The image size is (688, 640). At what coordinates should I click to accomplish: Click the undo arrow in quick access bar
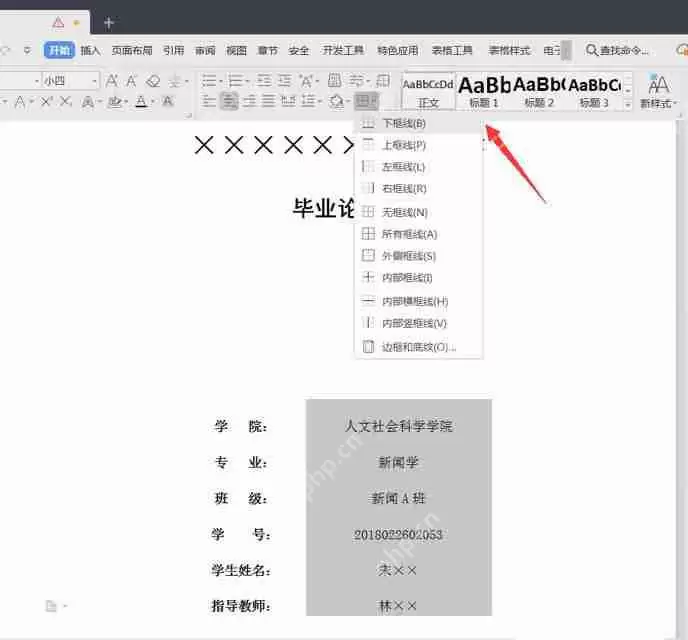(x=6, y=50)
